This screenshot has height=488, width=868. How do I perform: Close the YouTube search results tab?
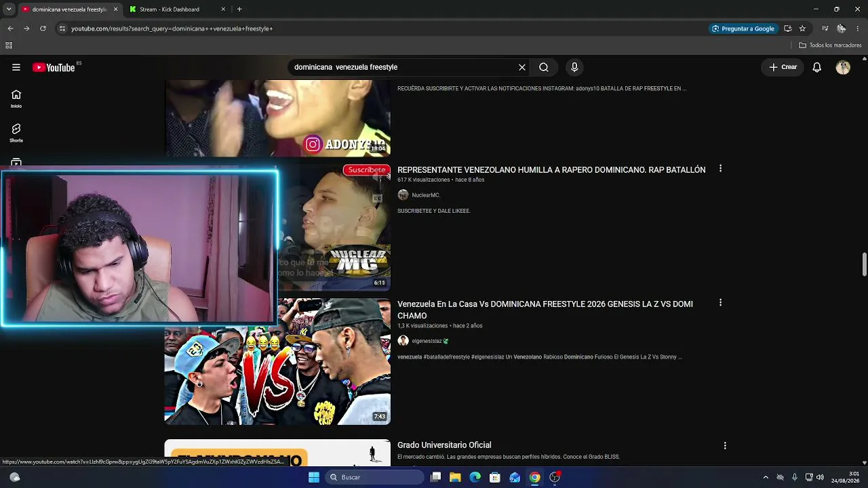[x=115, y=9]
